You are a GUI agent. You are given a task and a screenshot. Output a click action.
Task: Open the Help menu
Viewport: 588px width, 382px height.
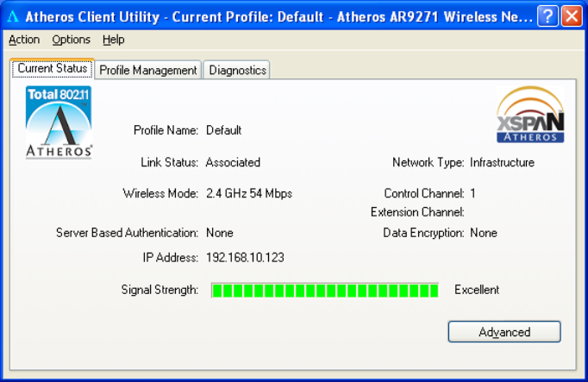(113, 40)
